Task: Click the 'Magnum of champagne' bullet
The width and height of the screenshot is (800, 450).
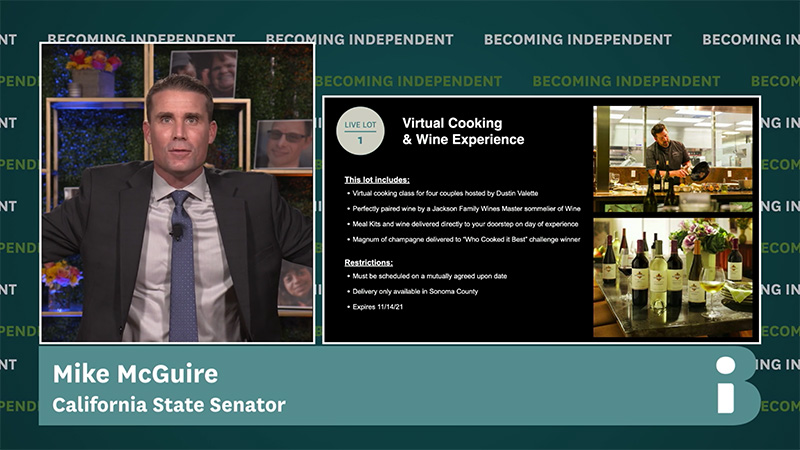Action: pyautogui.click(x=464, y=239)
